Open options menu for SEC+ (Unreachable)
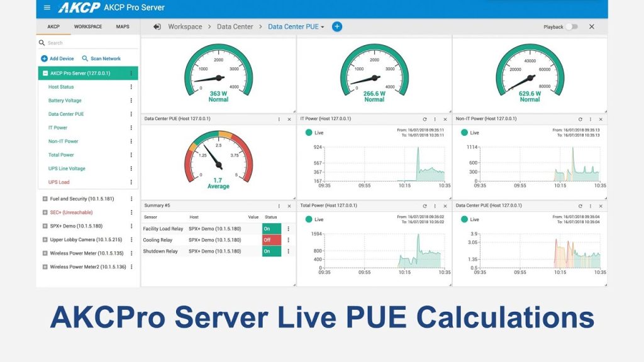Screen dimensions: 644x362 pos(131,212)
